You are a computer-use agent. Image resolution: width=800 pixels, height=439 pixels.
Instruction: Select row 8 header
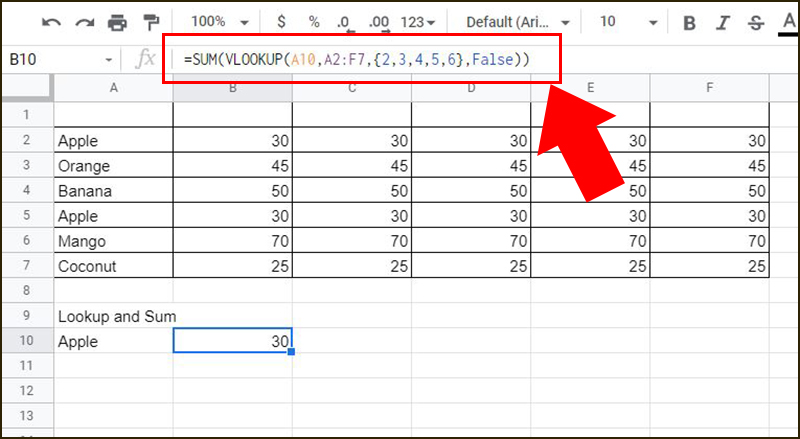pos(28,290)
